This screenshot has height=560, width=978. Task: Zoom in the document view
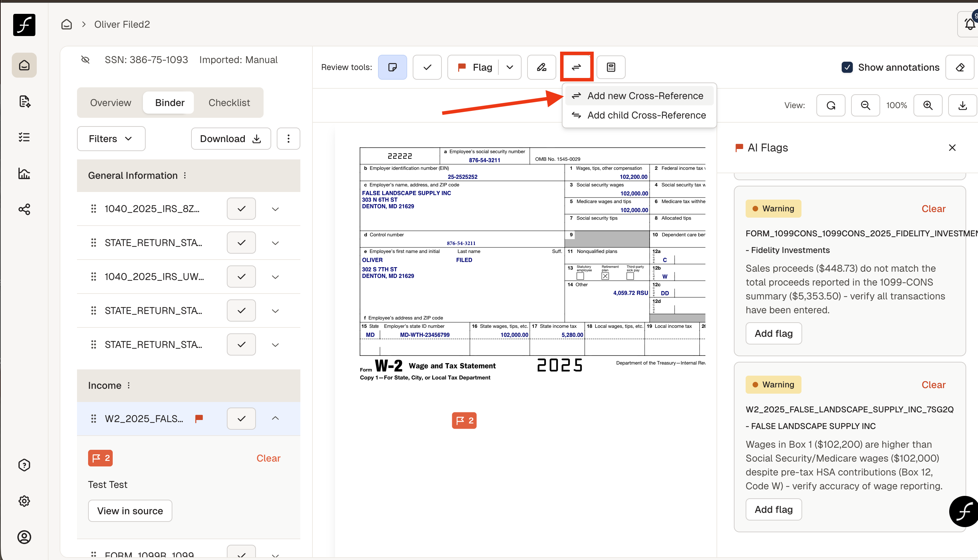point(928,105)
